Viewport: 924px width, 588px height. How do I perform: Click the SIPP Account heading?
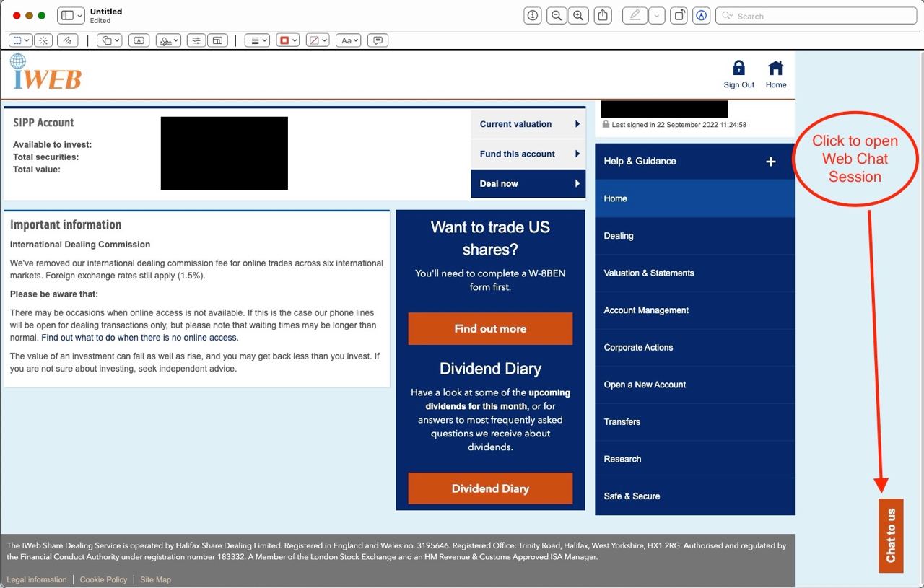click(43, 123)
